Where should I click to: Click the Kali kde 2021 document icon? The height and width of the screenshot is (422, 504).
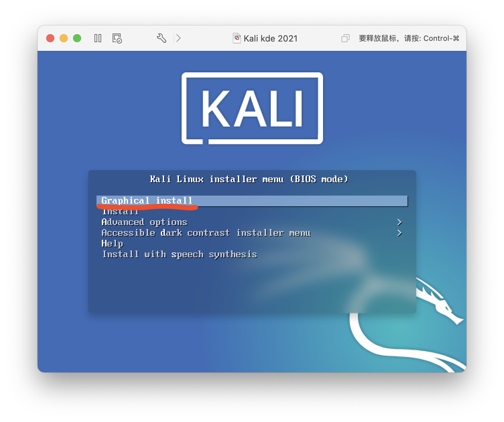pyautogui.click(x=237, y=38)
